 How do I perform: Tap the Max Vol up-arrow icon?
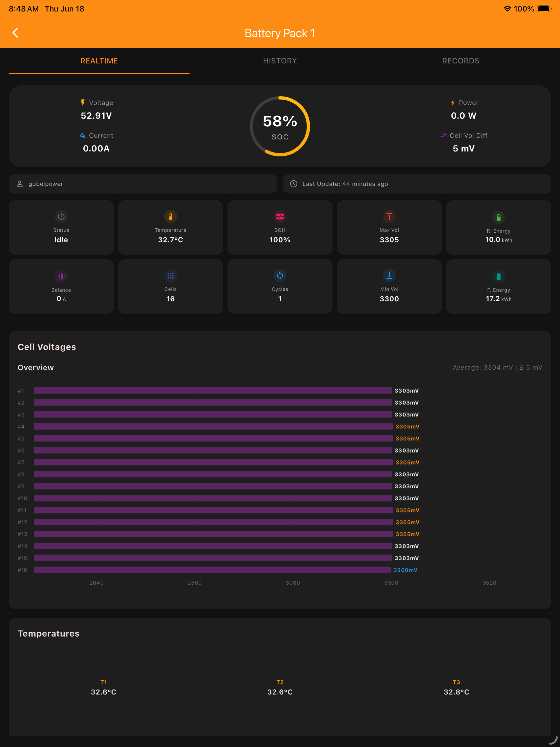pos(389,217)
